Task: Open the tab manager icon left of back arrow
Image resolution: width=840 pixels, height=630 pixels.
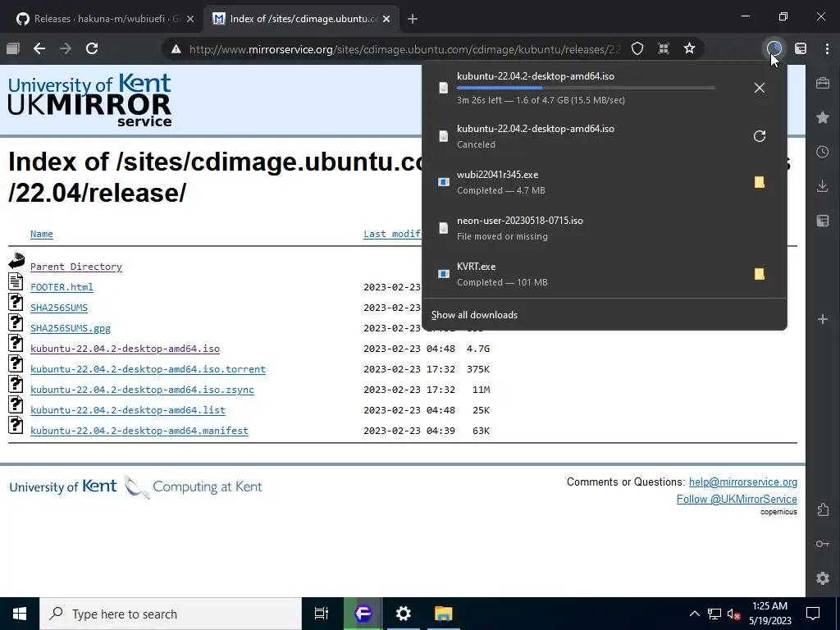Action: point(13,48)
